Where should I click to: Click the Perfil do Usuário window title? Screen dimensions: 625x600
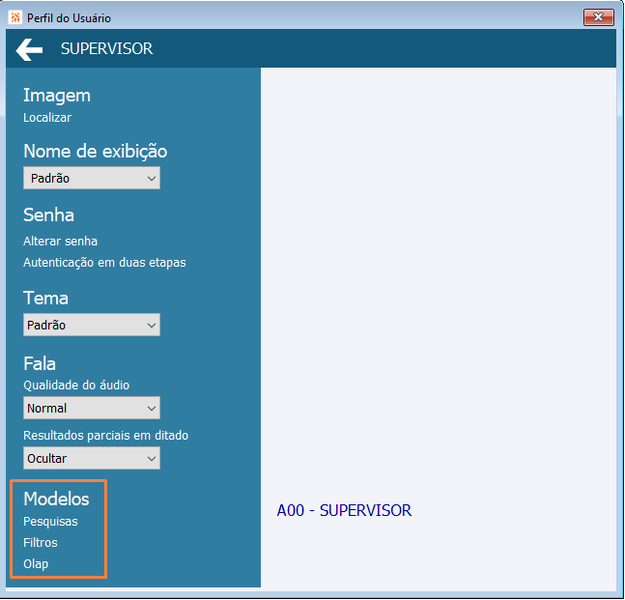pyautogui.click(x=69, y=18)
